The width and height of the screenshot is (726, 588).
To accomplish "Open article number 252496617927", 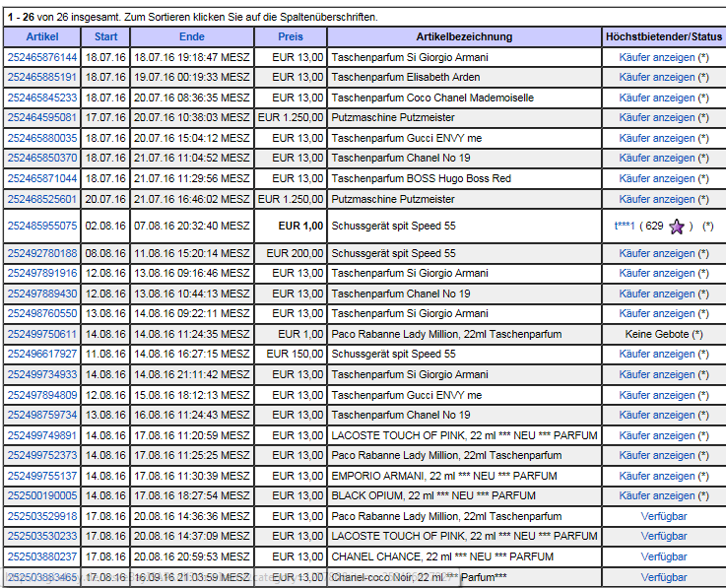I will [42, 355].
